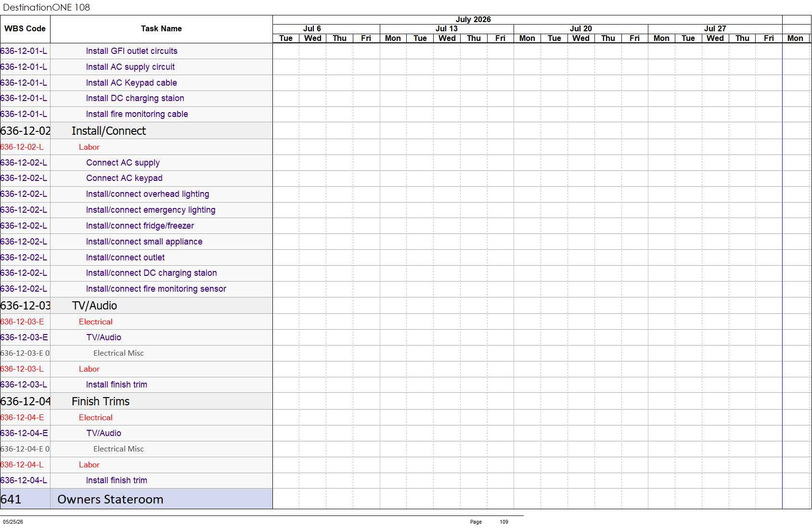Click the Thu header under Jul 13
Viewport: 812px width, 528px height.
[x=474, y=39]
